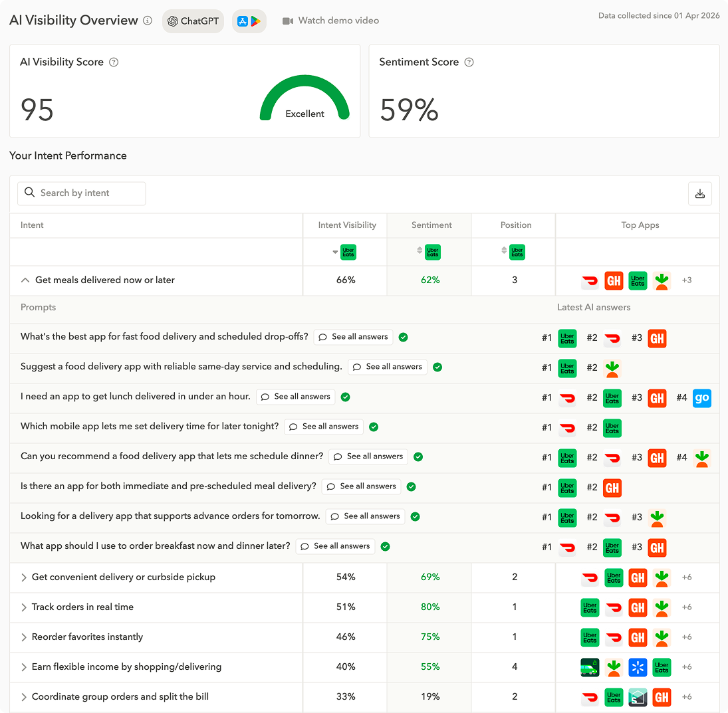Click #1 Uber Eats in fast food prompt
The image size is (728, 713).
tap(567, 338)
